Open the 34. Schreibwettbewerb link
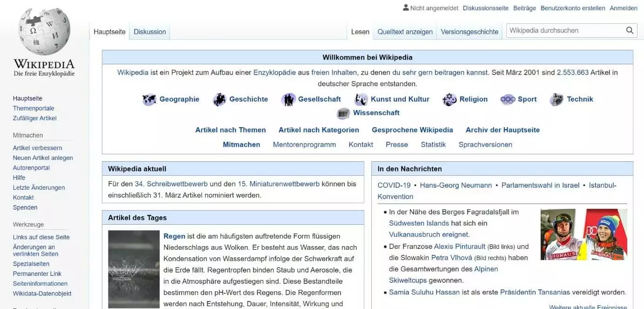The width and height of the screenshot is (644, 309). click(x=171, y=184)
